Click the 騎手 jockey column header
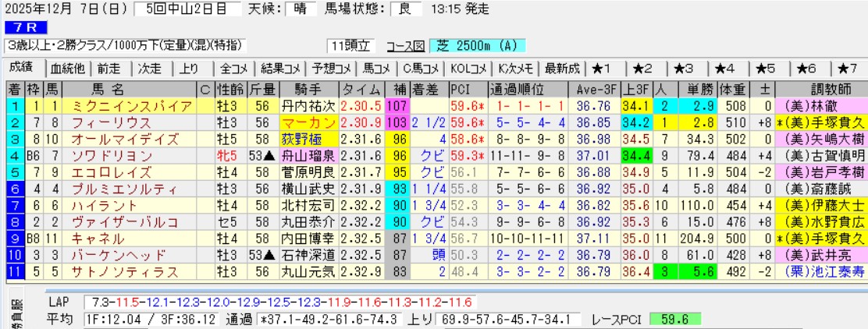This screenshot has height=329, width=868. (309, 88)
